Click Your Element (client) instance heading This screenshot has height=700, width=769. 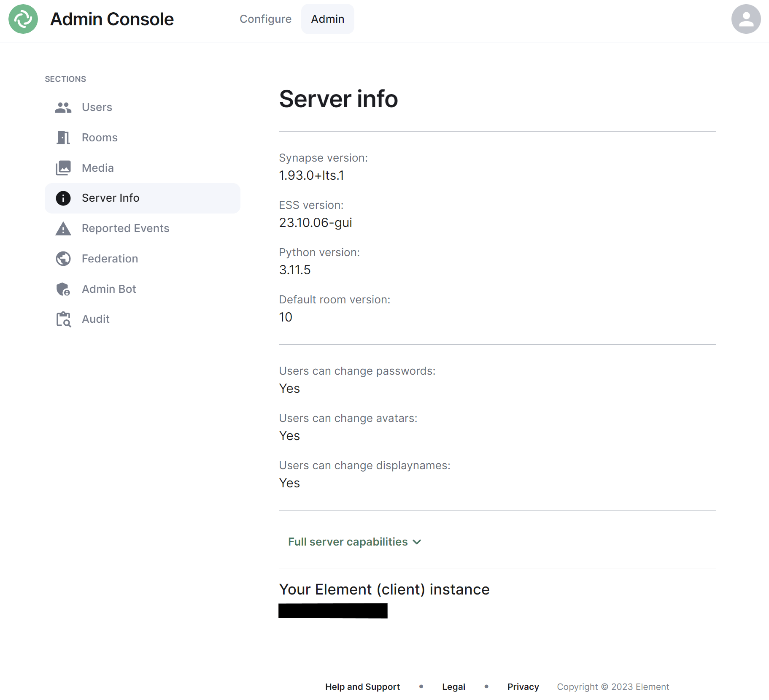(384, 589)
